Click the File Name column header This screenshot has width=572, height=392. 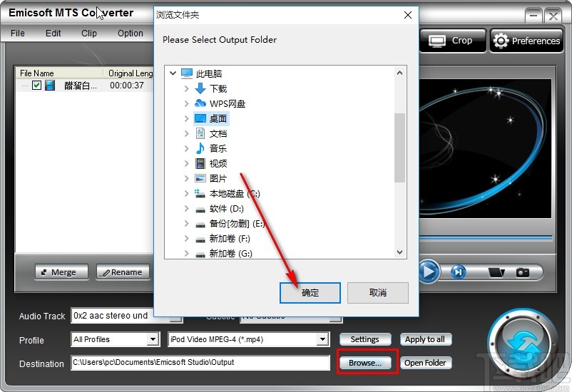click(x=59, y=73)
